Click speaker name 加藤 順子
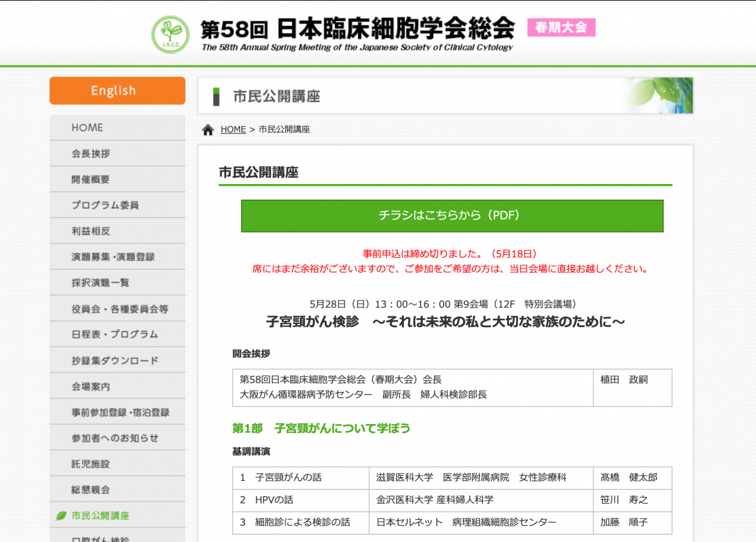 tap(624, 522)
